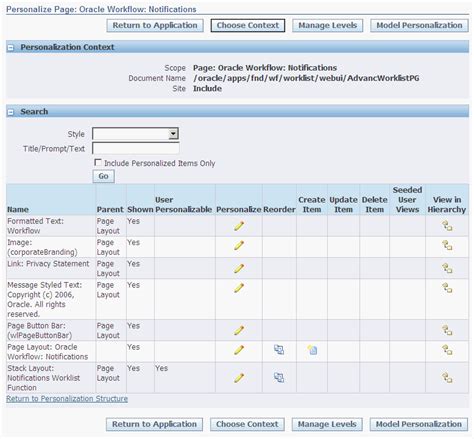This screenshot has width=474, height=439.
Task: Enable Include Personalized Items Only checkbox
Action: 98,163
